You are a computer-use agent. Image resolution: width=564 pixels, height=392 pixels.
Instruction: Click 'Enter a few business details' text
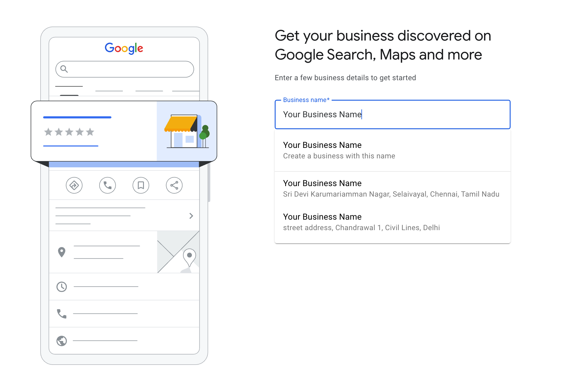coord(345,78)
